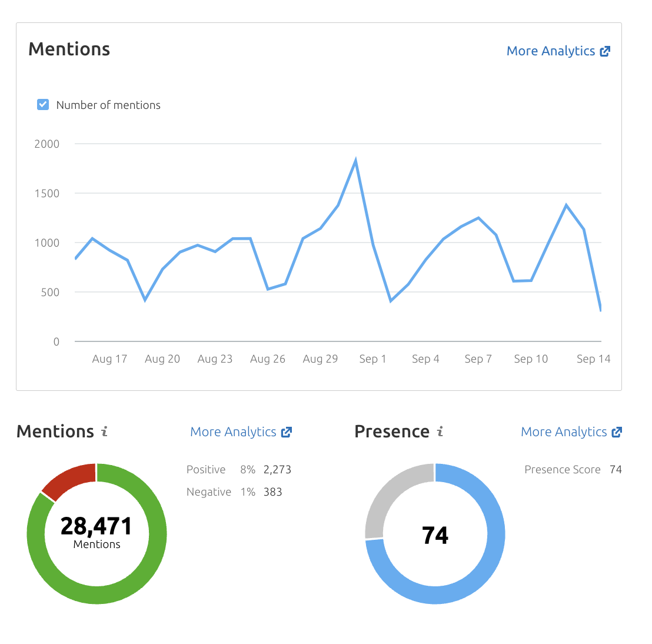Click info icon next to Presence heading
Viewport: 652px width, 644px height.
point(440,431)
